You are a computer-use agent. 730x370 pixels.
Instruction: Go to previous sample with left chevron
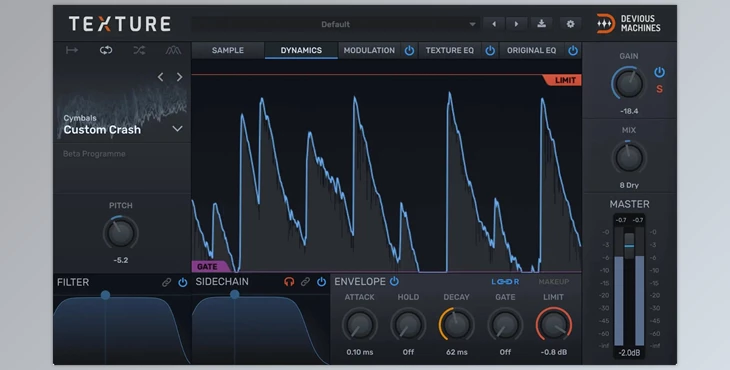(x=160, y=77)
